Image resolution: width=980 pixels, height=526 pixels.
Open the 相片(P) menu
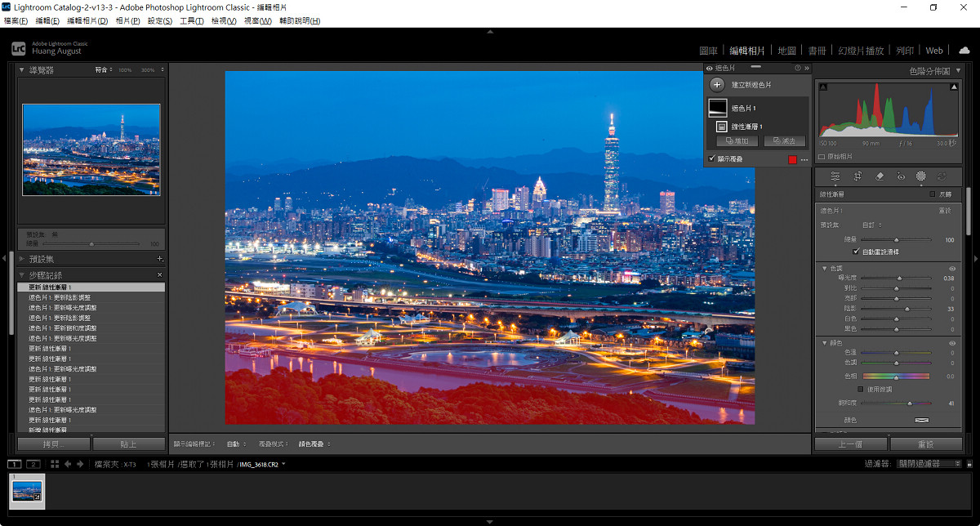click(127, 20)
